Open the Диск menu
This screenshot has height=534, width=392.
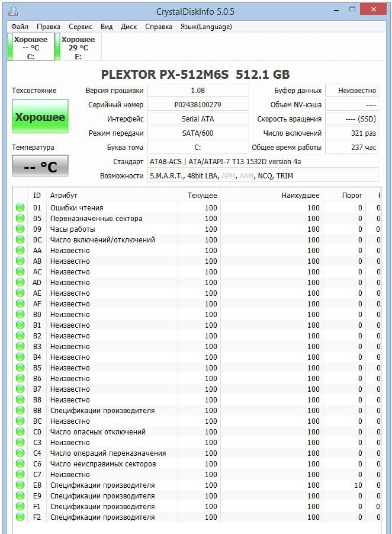click(128, 27)
